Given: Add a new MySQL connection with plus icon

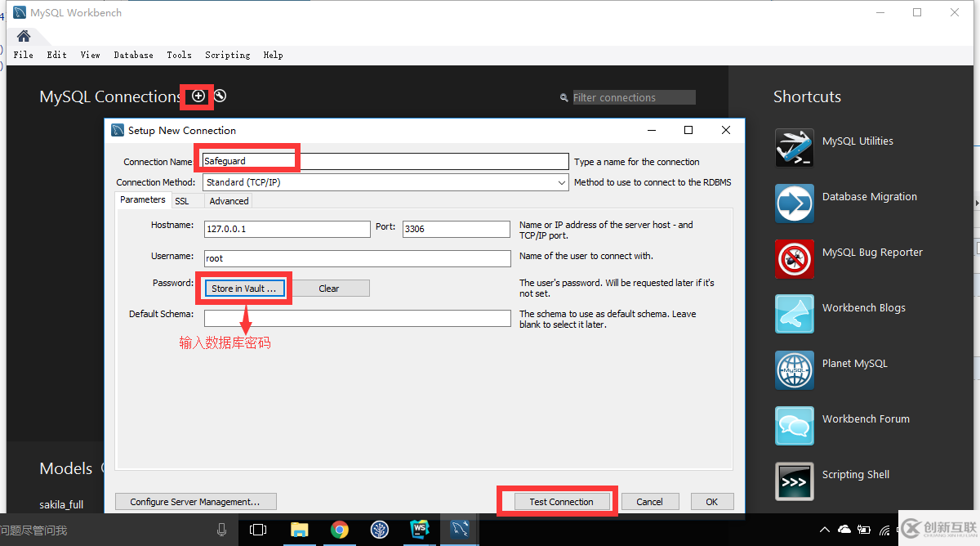Looking at the screenshot, I should 198,96.
